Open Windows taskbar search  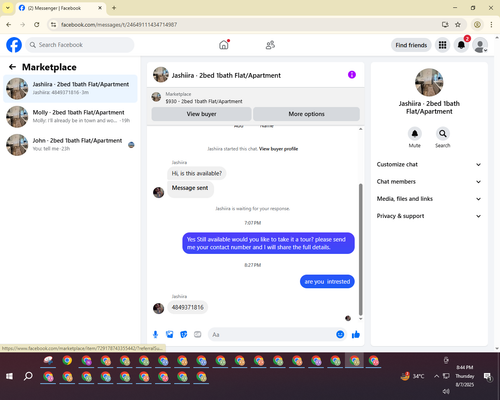pos(28,376)
